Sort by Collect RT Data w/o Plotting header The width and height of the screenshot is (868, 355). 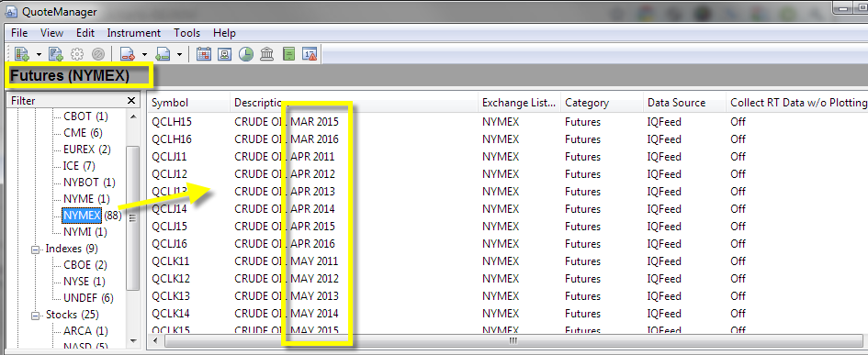797,103
